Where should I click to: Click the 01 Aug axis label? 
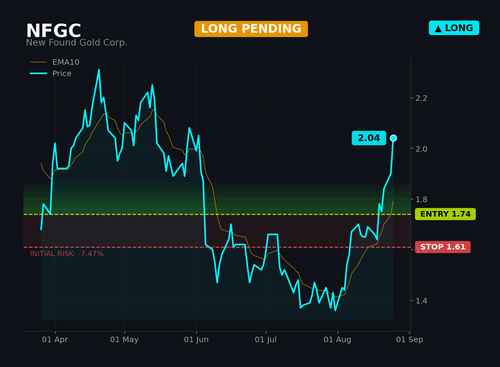tap(337, 340)
